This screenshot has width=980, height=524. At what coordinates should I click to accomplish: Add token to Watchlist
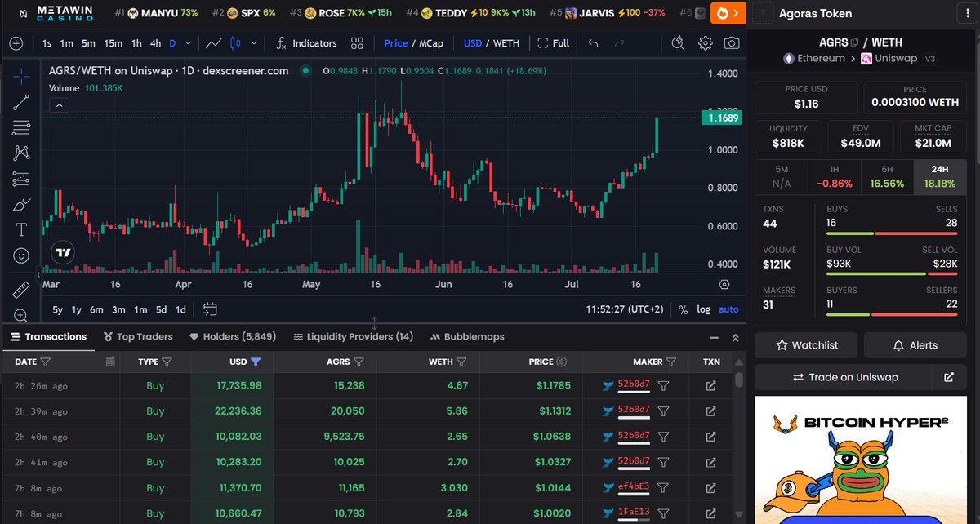coord(807,345)
